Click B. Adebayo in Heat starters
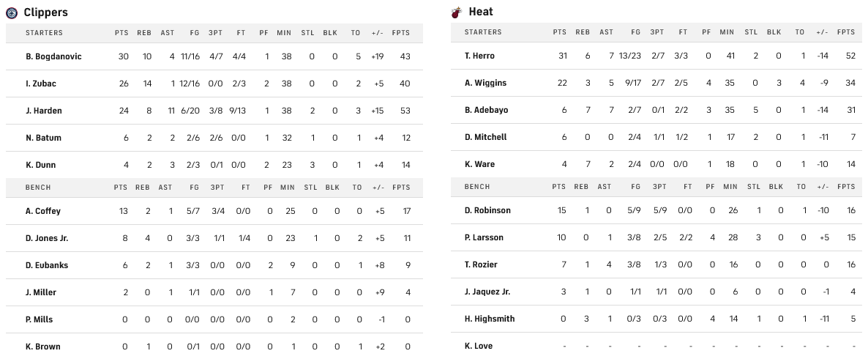 point(486,110)
